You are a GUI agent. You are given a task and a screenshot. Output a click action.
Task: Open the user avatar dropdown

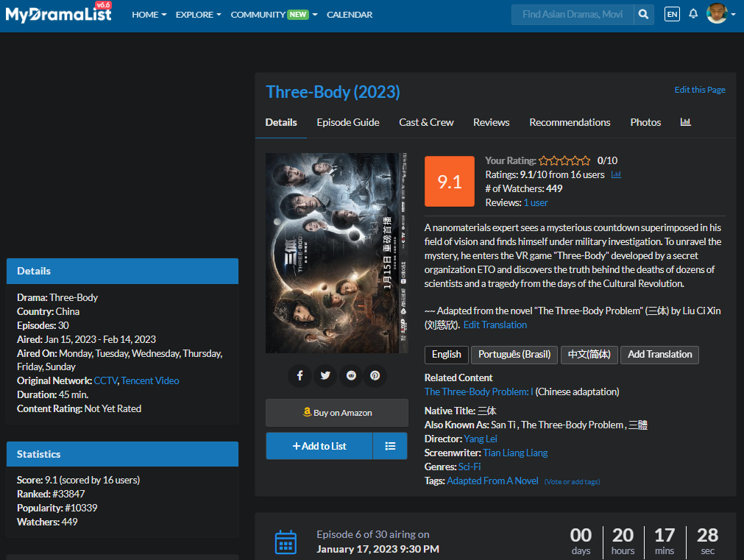pos(720,14)
